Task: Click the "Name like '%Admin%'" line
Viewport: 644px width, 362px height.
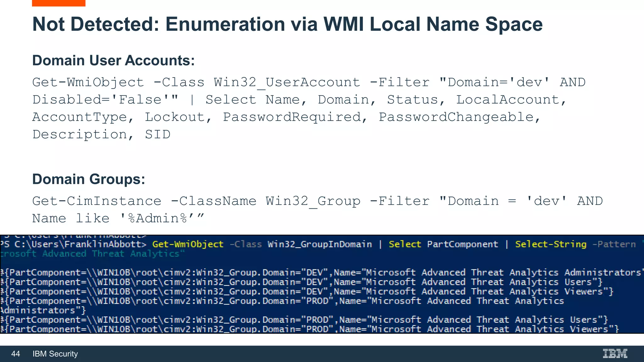Action: (x=119, y=218)
